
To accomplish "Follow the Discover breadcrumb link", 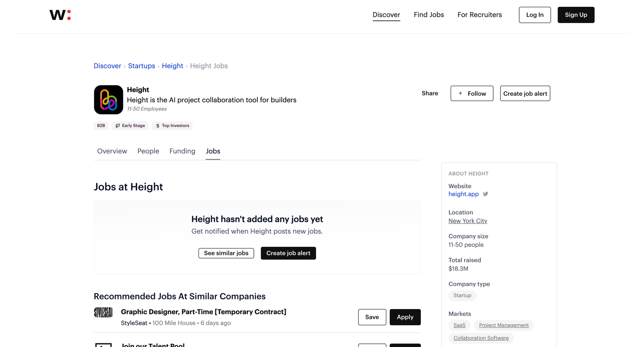I will point(107,66).
